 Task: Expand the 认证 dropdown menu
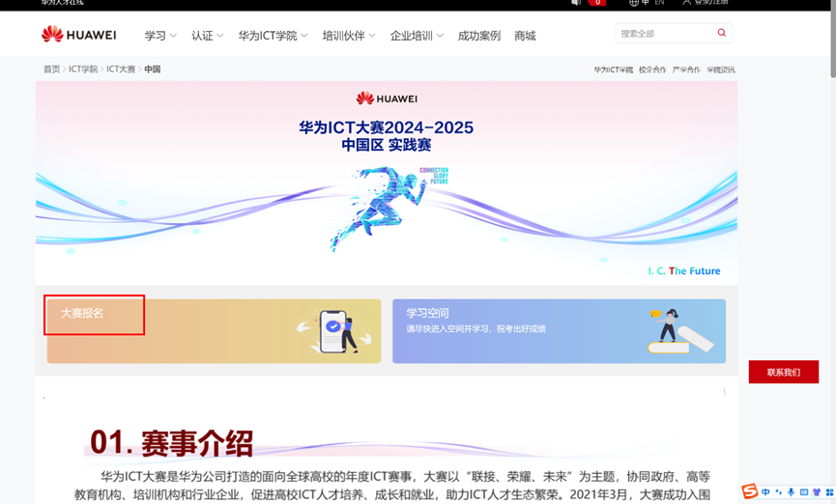tap(207, 36)
